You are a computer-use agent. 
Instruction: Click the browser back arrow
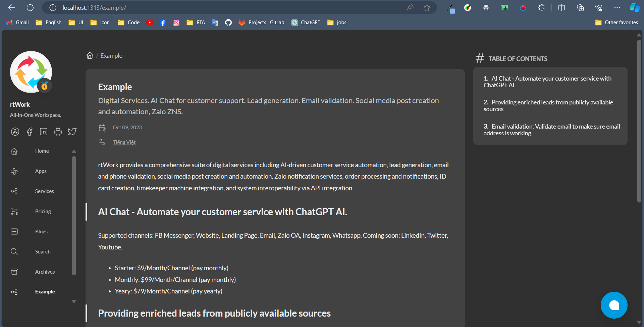click(12, 8)
